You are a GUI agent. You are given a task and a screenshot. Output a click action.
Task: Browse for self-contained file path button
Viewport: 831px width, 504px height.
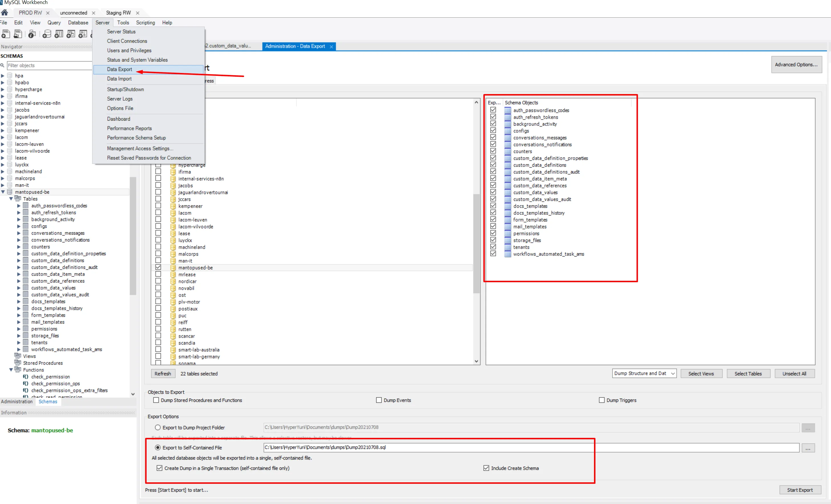point(808,448)
